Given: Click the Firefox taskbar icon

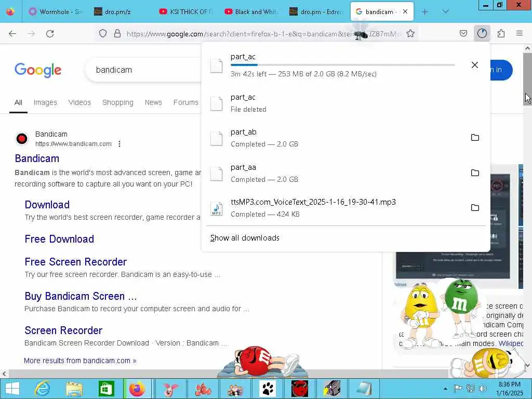Looking at the screenshot, I should click(x=137, y=389).
